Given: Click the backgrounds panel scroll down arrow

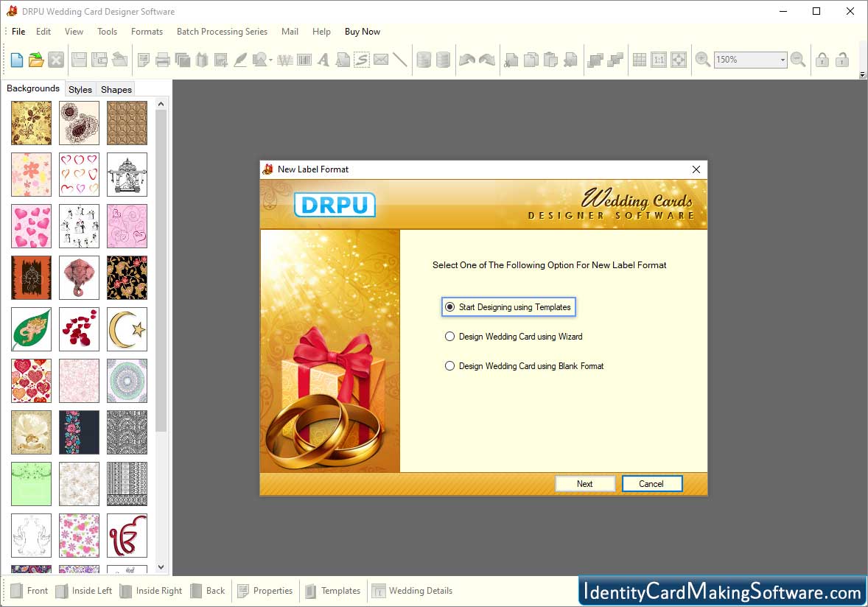Looking at the screenshot, I should coord(161,566).
